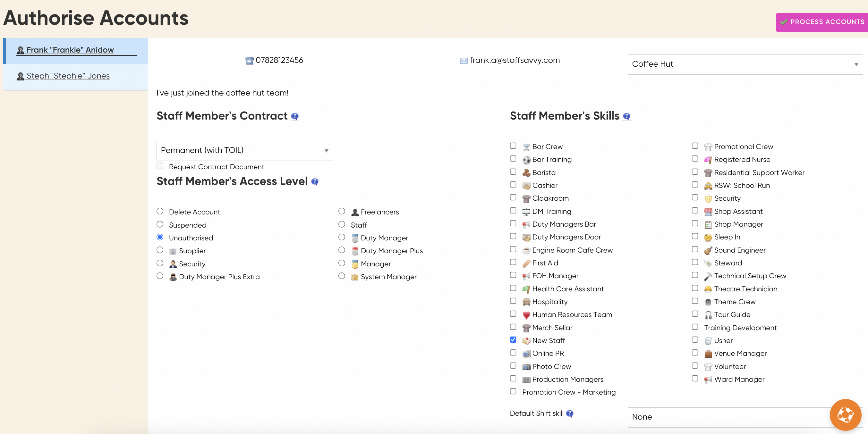Switch to Steph "Stephie" Jones account
Screen dimensions: 868x434
point(67,76)
